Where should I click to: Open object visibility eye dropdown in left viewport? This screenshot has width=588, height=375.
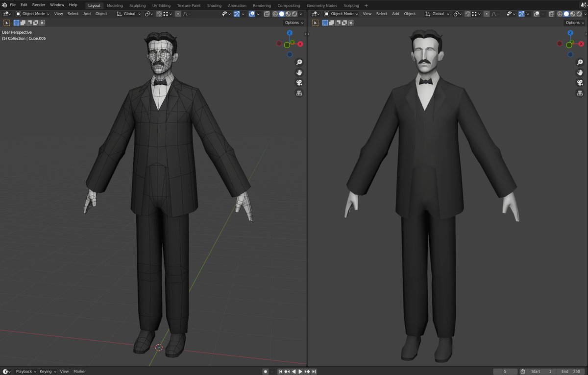tap(225, 14)
